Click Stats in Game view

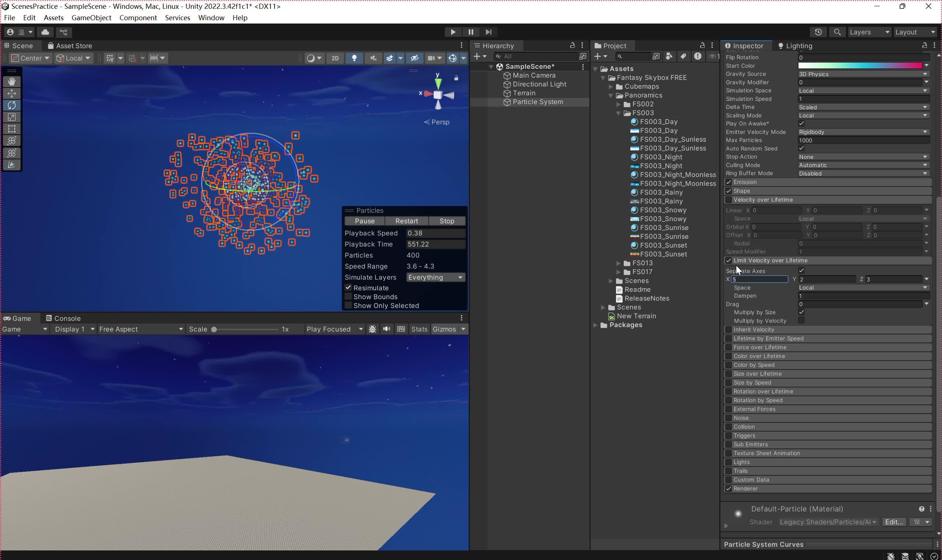click(x=419, y=329)
